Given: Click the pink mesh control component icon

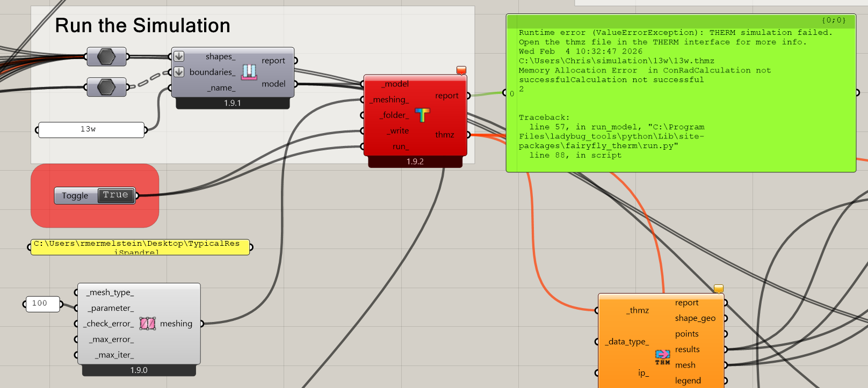Looking at the screenshot, I should [147, 324].
